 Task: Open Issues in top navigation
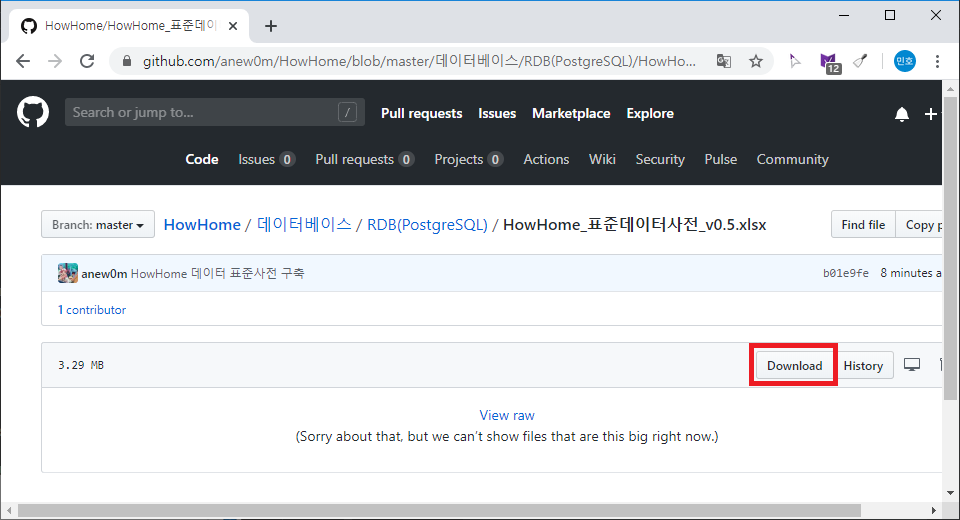coord(497,113)
